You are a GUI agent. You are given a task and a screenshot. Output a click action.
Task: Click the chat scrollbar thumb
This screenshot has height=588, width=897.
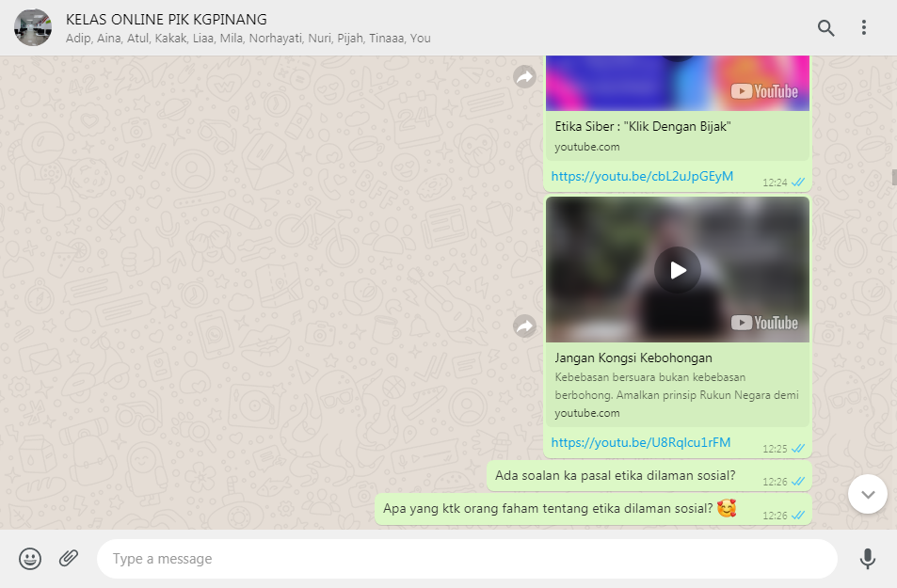[x=893, y=177]
